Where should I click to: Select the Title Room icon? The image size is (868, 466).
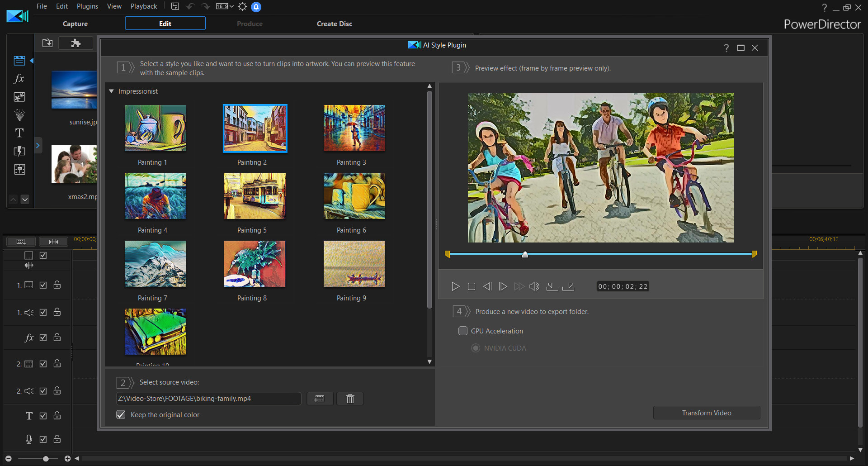pyautogui.click(x=19, y=133)
